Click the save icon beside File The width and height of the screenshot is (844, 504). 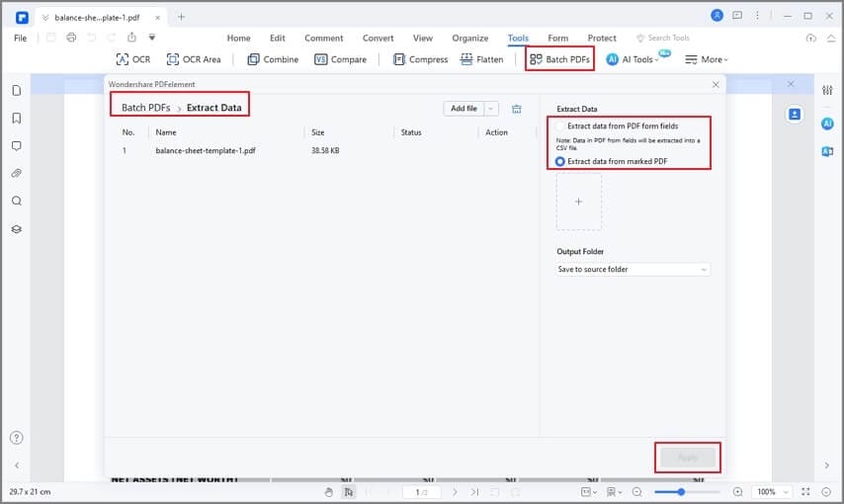click(50, 38)
